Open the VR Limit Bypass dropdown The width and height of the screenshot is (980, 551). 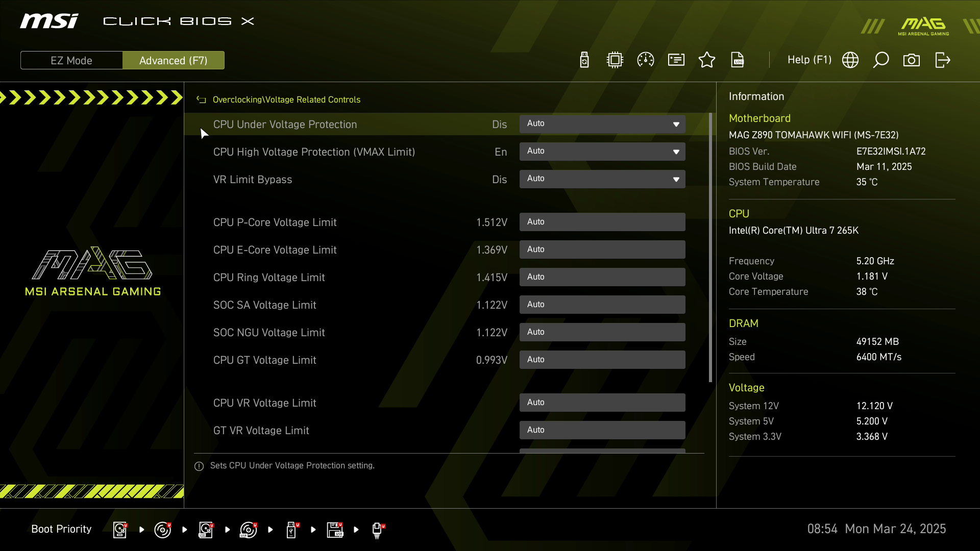[x=602, y=179]
